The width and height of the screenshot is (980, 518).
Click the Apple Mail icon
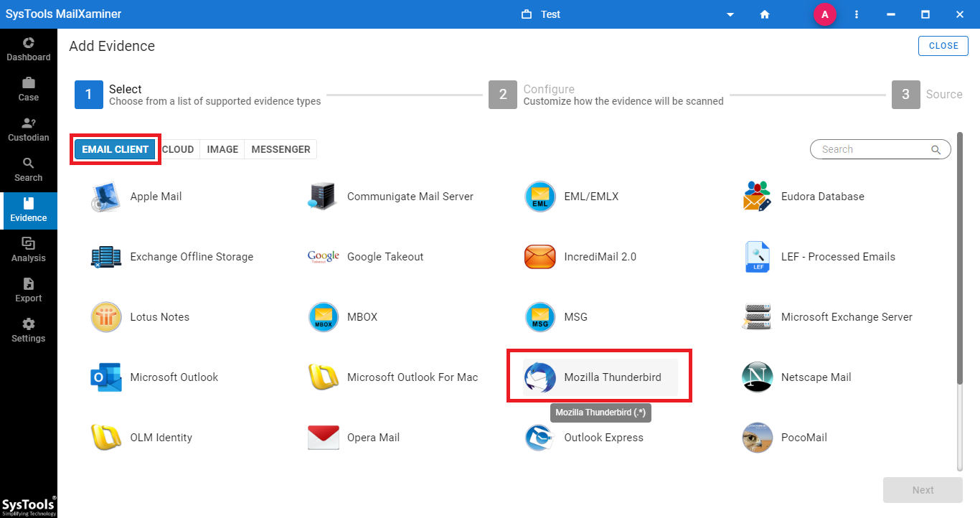pos(106,197)
